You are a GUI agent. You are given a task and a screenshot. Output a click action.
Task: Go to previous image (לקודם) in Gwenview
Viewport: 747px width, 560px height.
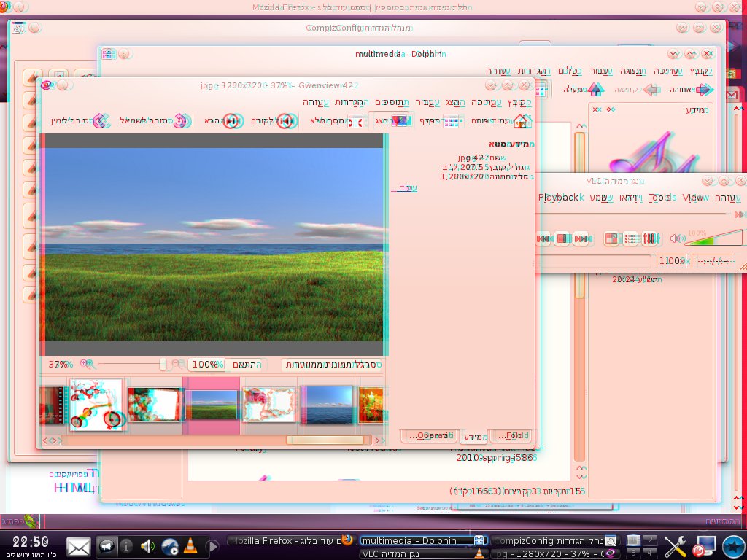pyautogui.click(x=274, y=121)
